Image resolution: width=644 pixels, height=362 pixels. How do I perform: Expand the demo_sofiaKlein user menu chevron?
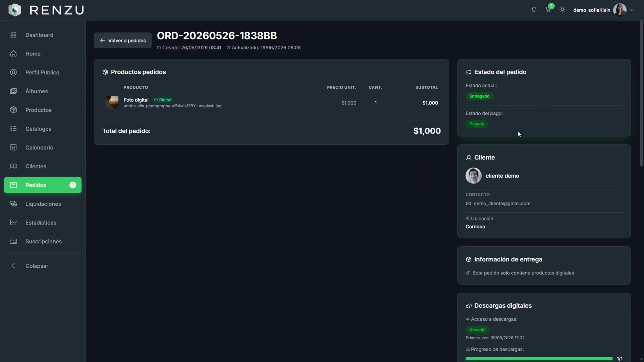632,10
